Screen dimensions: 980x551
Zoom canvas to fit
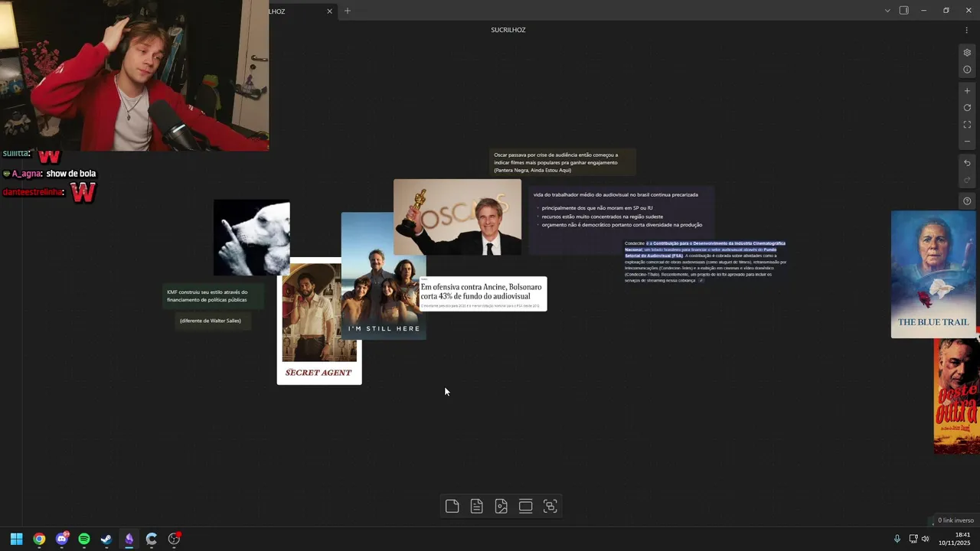[967, 125]
